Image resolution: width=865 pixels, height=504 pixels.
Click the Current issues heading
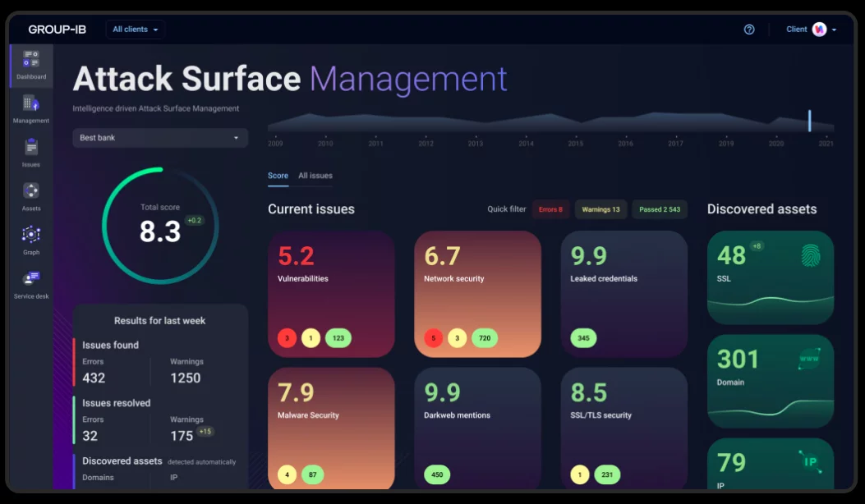click(311, 209)
